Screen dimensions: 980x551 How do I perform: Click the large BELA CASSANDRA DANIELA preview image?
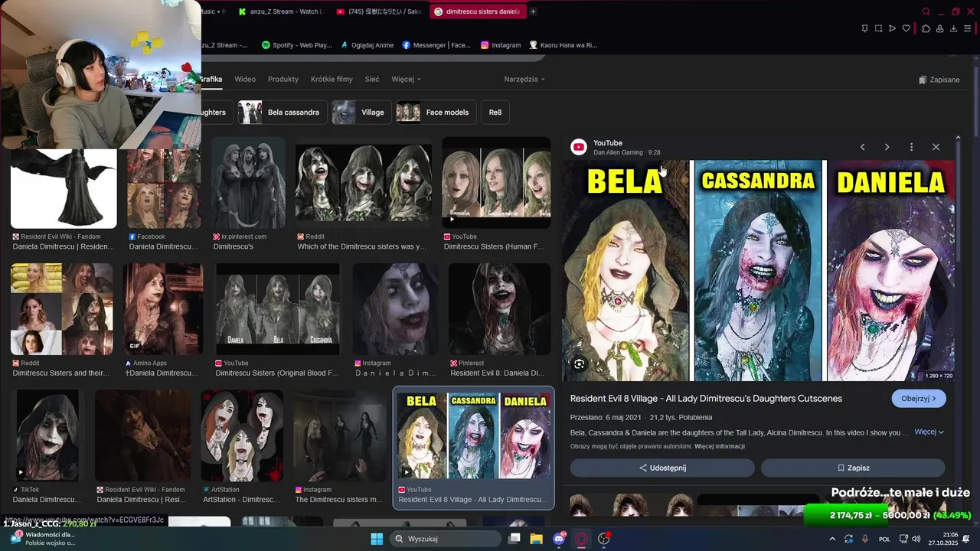[758, 270]
